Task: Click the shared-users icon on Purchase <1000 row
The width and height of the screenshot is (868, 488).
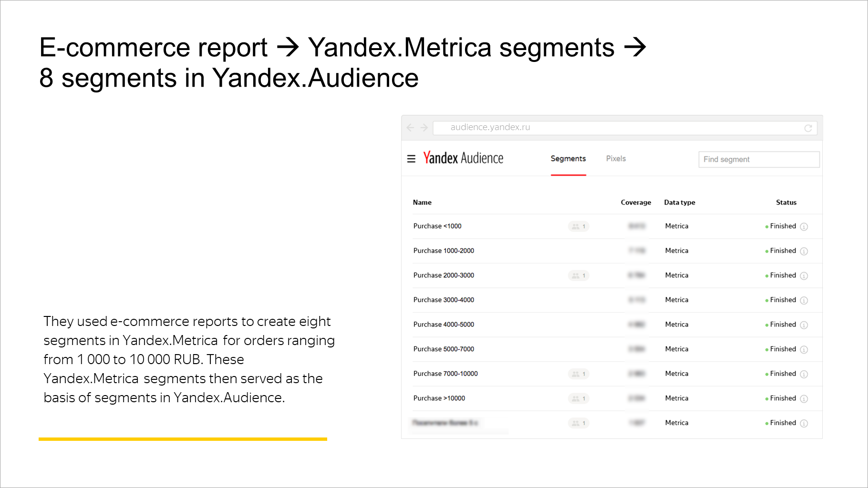Action: coord(579,226)
